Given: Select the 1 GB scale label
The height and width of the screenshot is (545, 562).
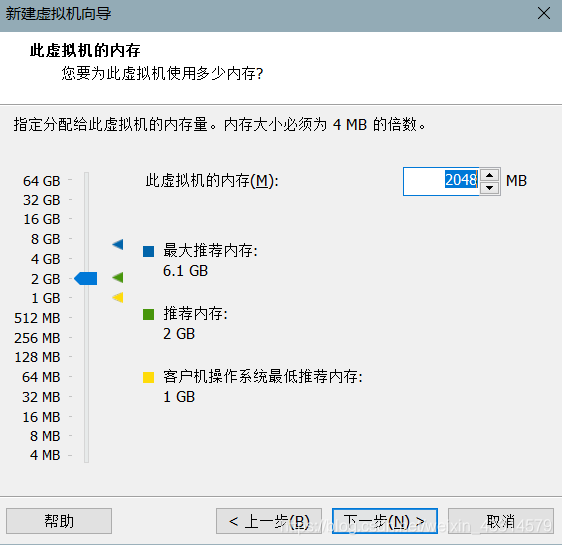Looking at the screenshot, I should pos(46,298).
